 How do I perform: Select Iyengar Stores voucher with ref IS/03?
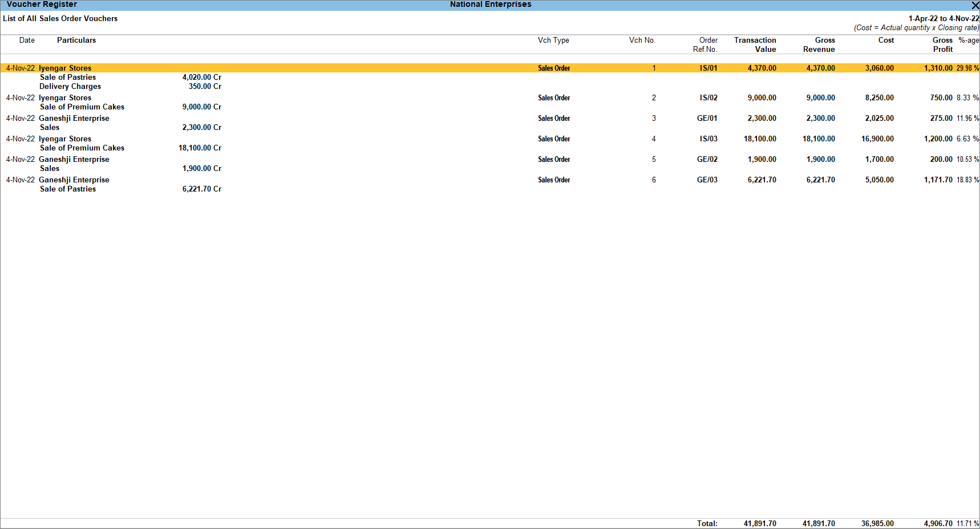pos(490,139)
